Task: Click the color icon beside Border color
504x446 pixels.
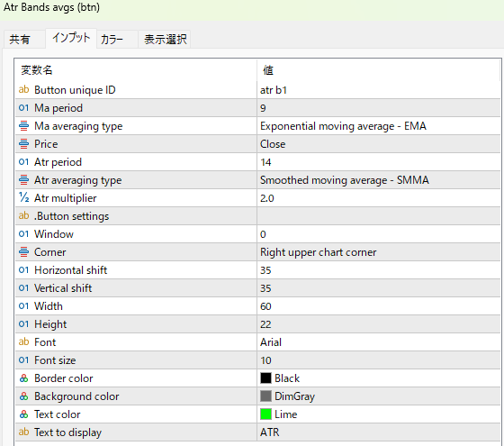Action: [23, 378]
